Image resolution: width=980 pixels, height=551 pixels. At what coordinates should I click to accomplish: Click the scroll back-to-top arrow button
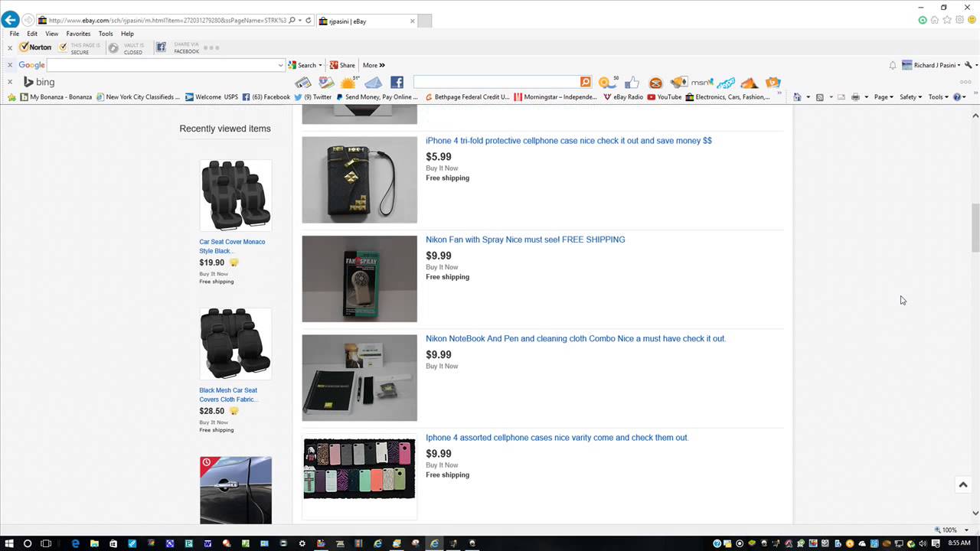tap(963, 484)
